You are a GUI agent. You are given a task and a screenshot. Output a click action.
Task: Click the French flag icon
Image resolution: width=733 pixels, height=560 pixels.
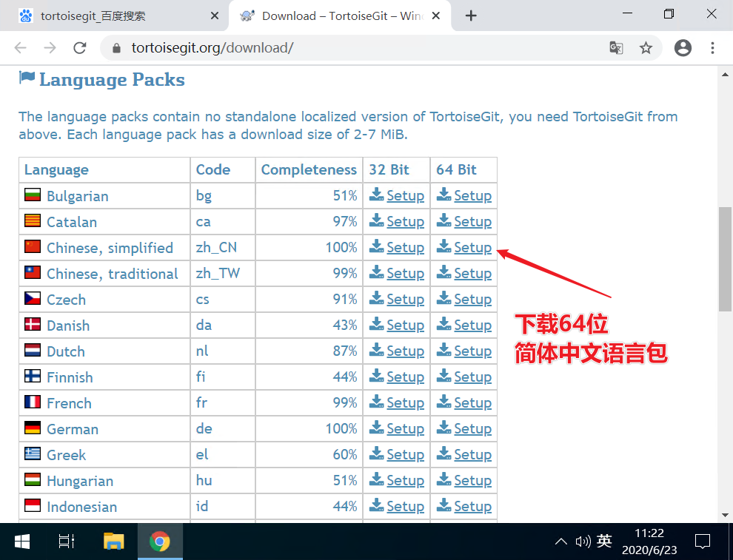[x=31, y=402]
